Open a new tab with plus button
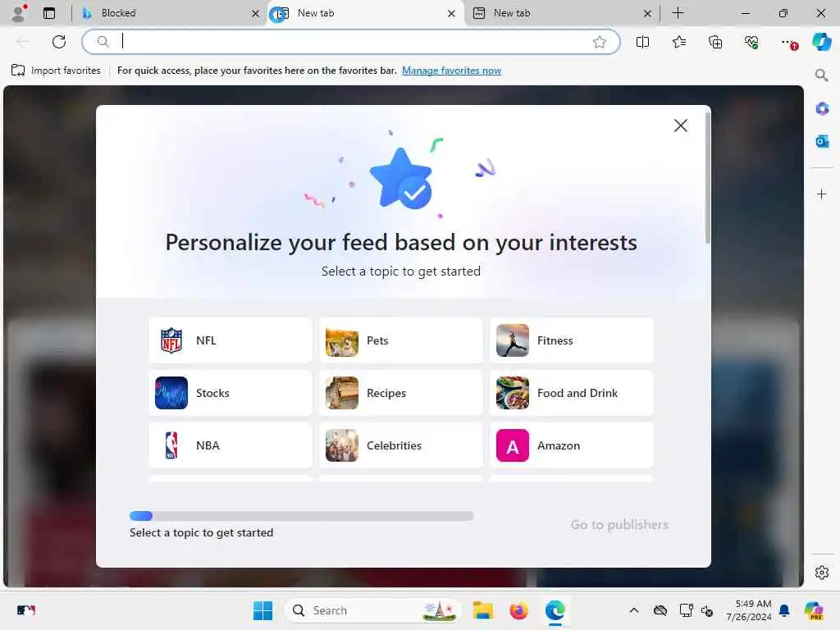The width and height of the screenshot is (840, 630). point(678,13)
